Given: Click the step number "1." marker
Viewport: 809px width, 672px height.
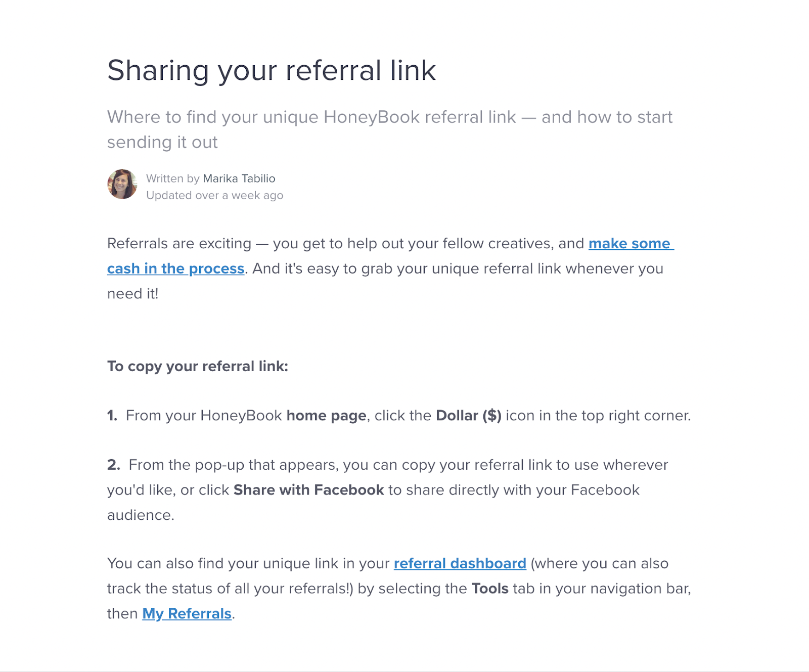Looking at the screenshot, I should 112,416.
